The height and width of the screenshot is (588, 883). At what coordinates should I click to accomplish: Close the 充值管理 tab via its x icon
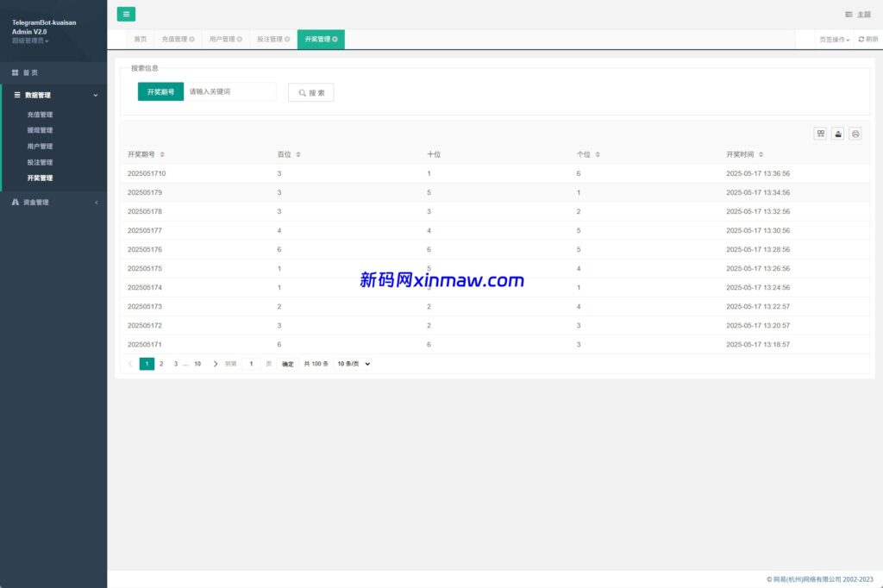[191, 40]
